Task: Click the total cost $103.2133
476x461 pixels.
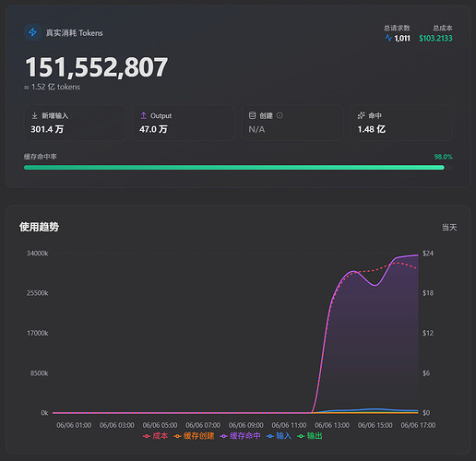Action: [x=435, y=38]
